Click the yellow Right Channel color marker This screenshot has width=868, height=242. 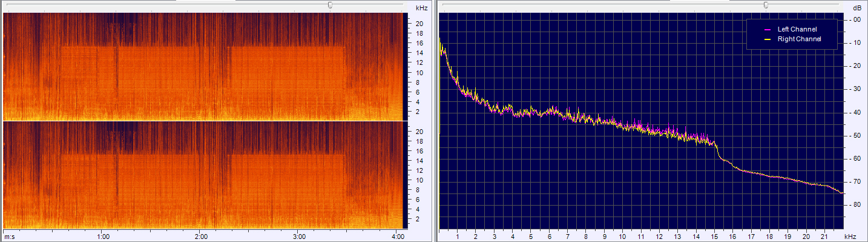767,39
